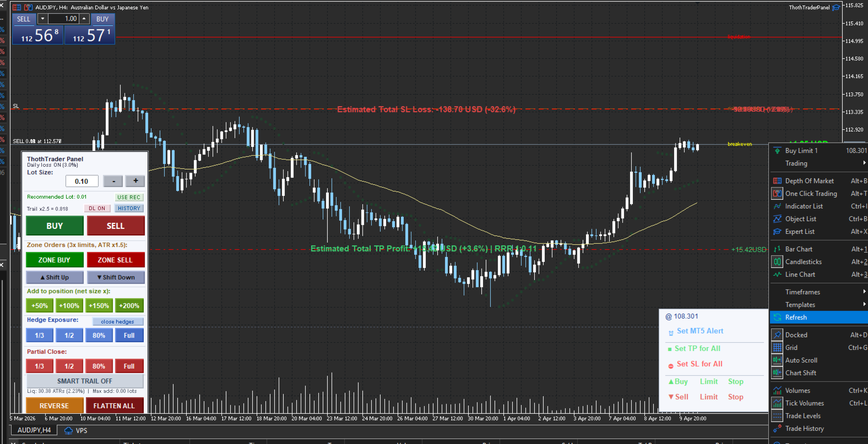Click USE REC recommended lot button

point(129,197)
